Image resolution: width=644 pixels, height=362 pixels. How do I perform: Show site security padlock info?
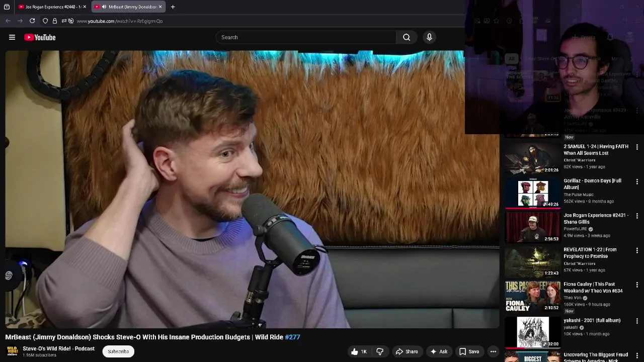pos(55,21)
